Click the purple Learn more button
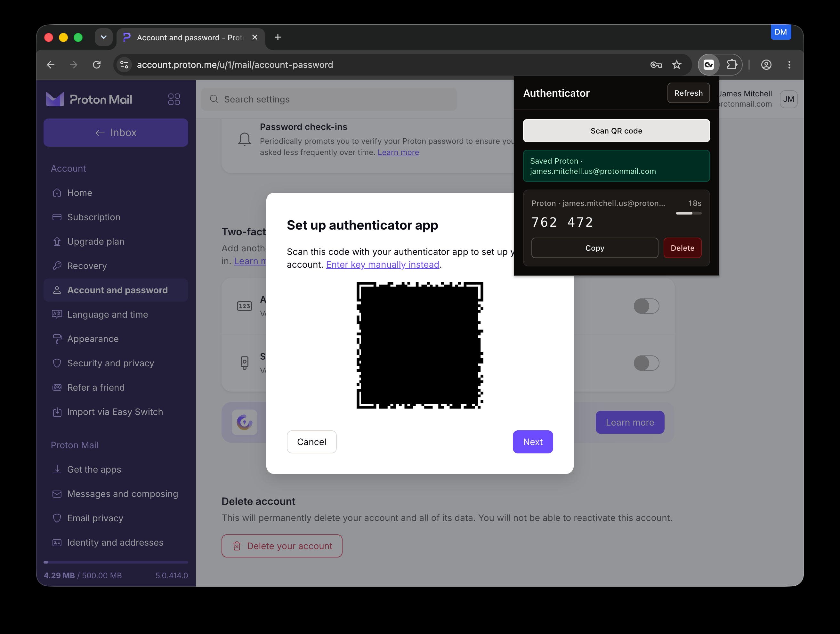This screenshot has height=634, width=840. (630, 422)
